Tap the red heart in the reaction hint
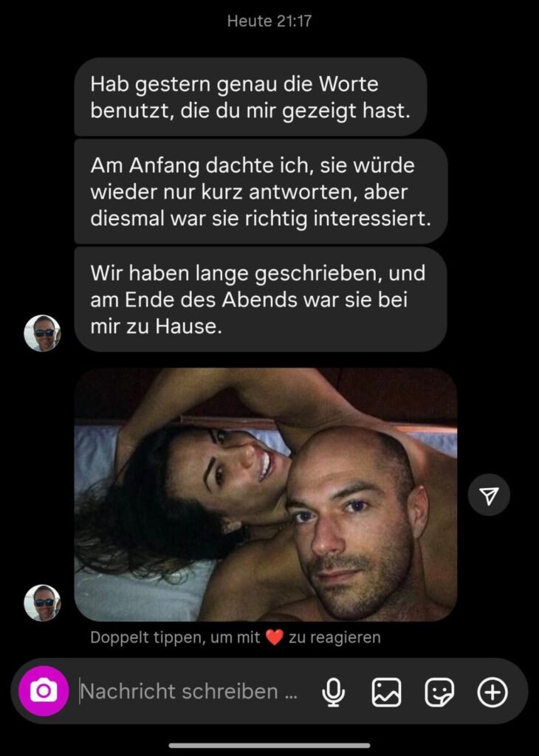539x756 pixels. click(x=275, y=637)
